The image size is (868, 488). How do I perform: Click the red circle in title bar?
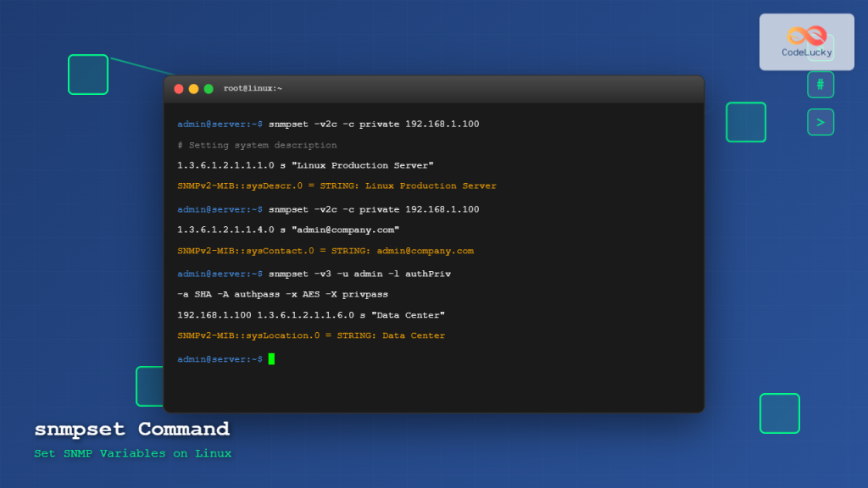tap(179, 88)
